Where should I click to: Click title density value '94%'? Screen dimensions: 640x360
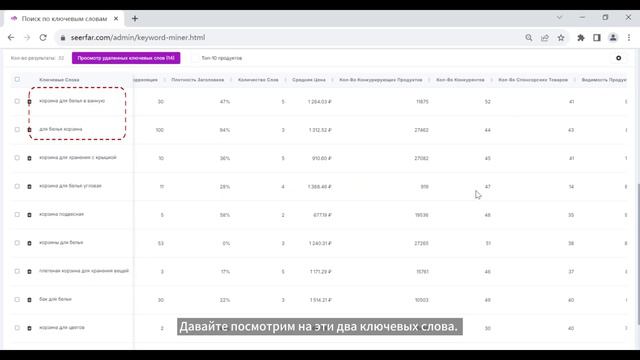(x=225, y=130)
